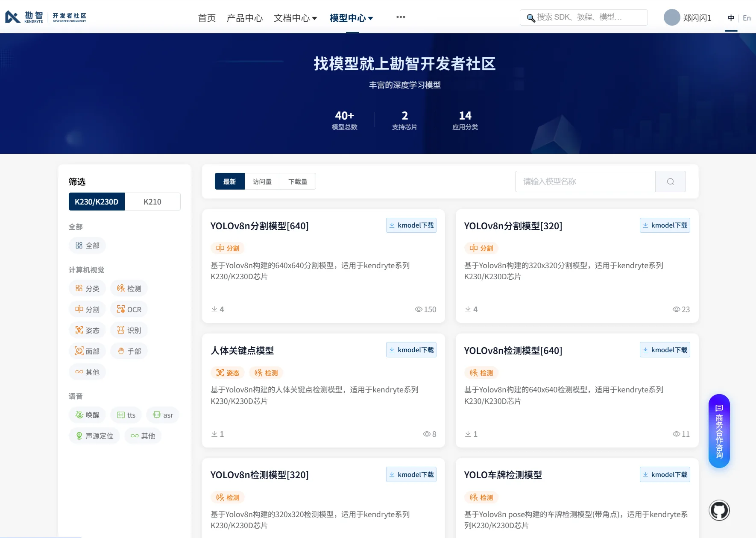Switch to K230/K230D chip tab
Screen dimensions: 756x538
click(x=97, y=202)
